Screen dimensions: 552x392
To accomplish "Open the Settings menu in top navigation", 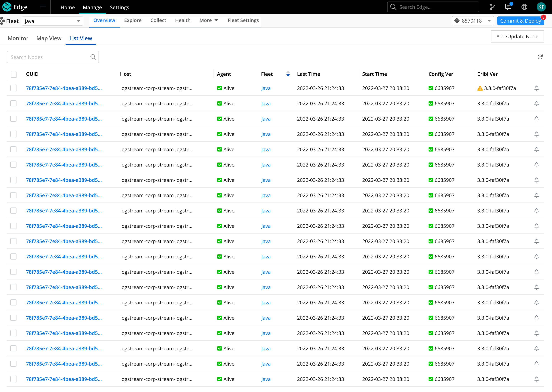I will point(119,7).
